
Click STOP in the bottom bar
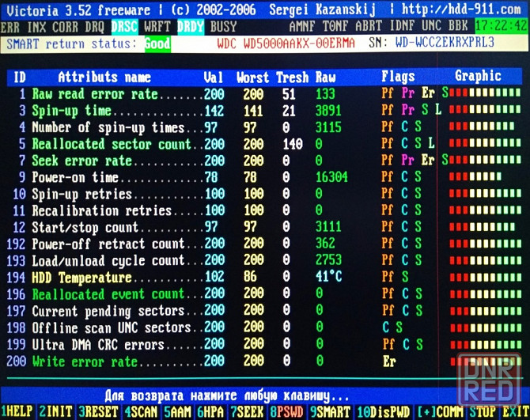(486, 411)
